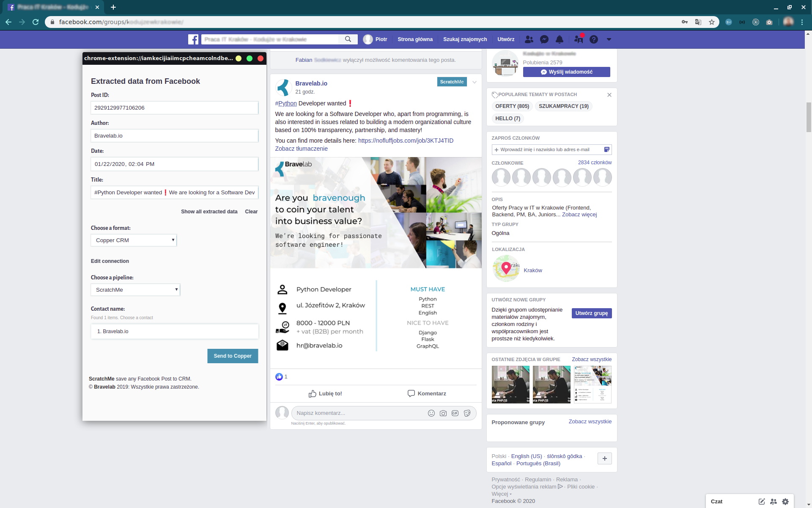Go to Strona główna
The width and height of the screenshot is (812, 508).
tap(415, 39)
